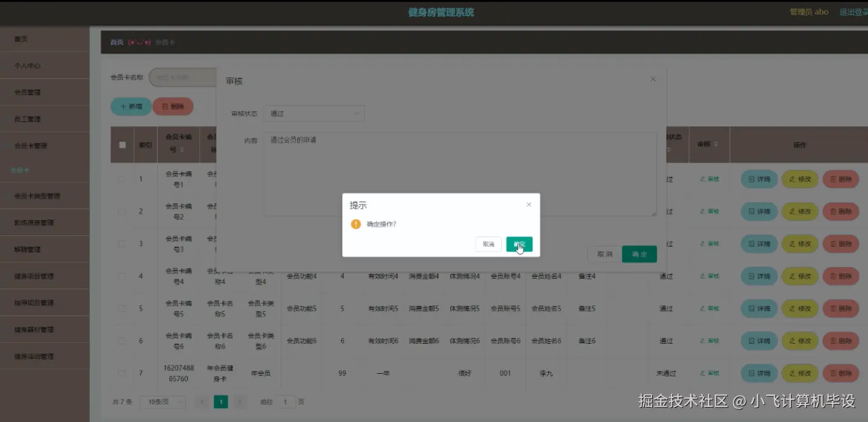The image size is (868, 422).
Task: Click 删除 for row 7
Action: click(x=841, y=373)
